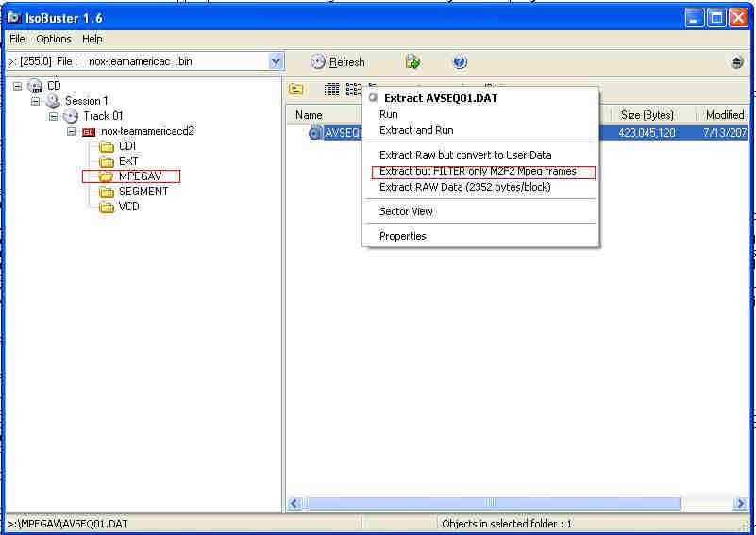The height and width of the screenshot is (535, 756).
Task: Click the green arrow extract icon in toolbar
Action: (x=412, y=61)
